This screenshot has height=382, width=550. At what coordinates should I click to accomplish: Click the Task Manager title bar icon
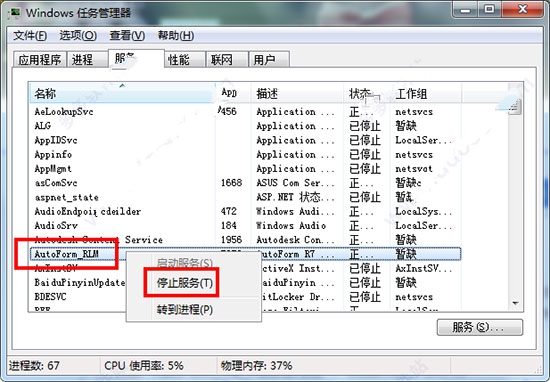point(15,12)
